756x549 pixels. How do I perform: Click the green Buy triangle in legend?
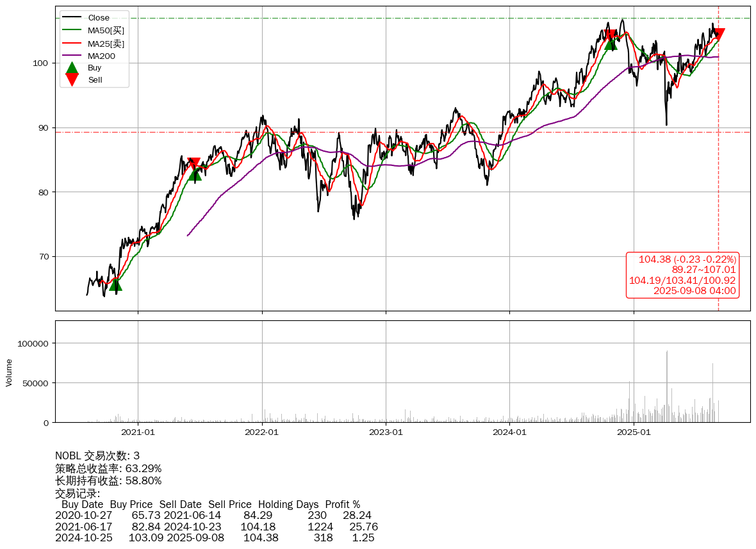(72, 68)
